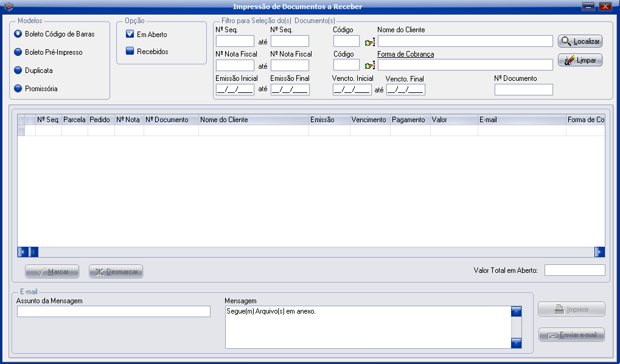
Task: Click the Vencimento column header
Action: click(x=369, y=120)
